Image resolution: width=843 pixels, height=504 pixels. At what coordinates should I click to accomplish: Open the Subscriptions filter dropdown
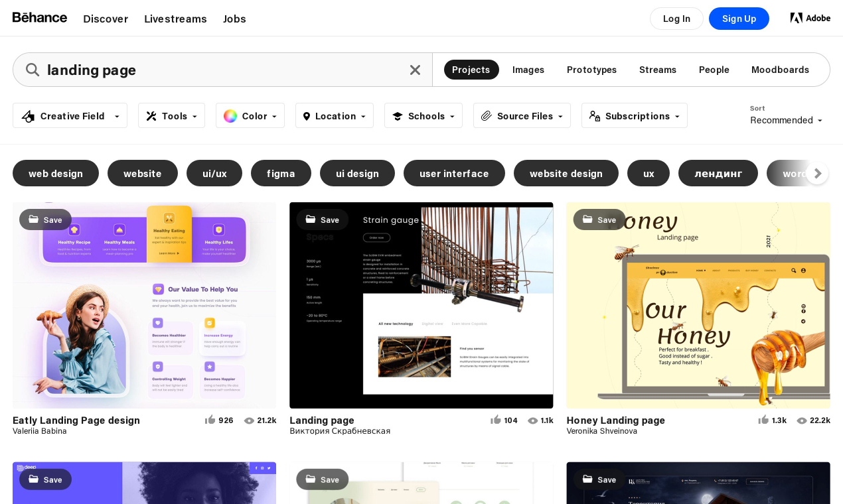click(x=635, y=115)
